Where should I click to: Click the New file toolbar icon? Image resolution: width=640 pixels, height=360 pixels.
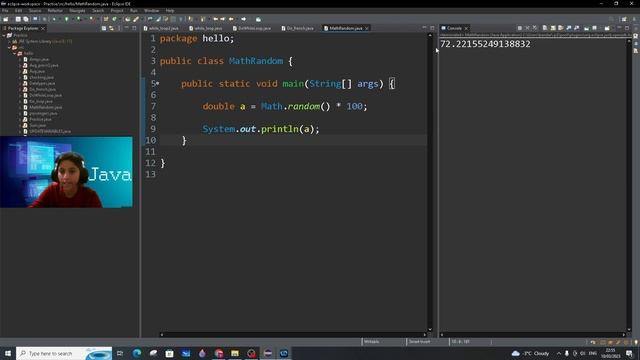6,19
